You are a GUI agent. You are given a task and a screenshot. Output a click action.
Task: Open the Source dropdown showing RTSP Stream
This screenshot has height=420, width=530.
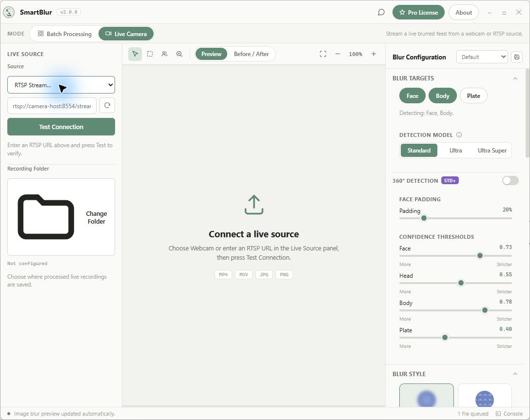tap(61, 85)
